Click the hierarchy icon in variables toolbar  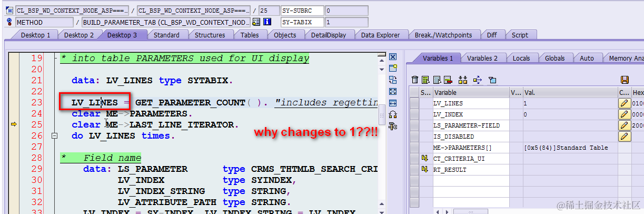(x=463, y=80)
